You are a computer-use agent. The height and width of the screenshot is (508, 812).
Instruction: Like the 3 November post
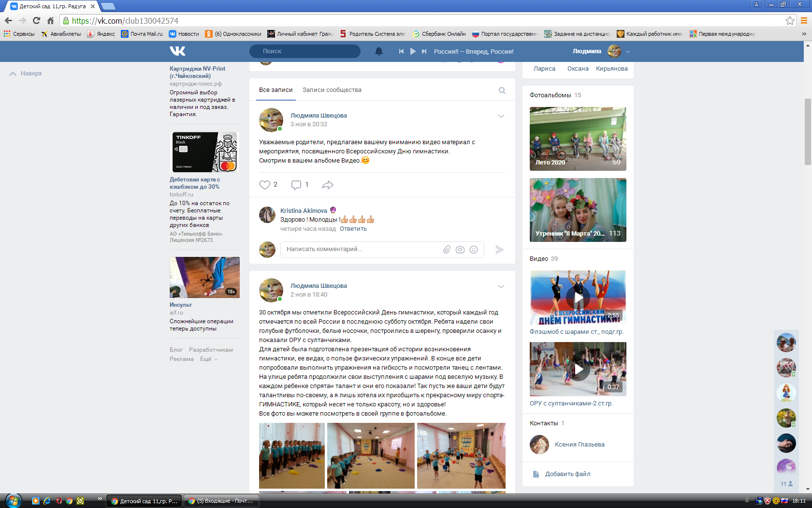click(x=265, y=185)
